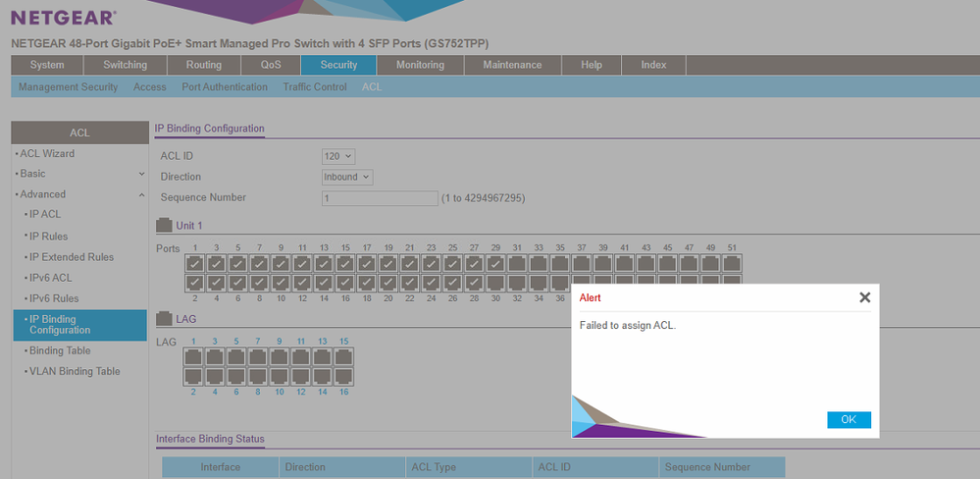Uncheck port 10 icon
This screenshot has width=980, height=479.
pyautogui.click(x=281, y=283)
